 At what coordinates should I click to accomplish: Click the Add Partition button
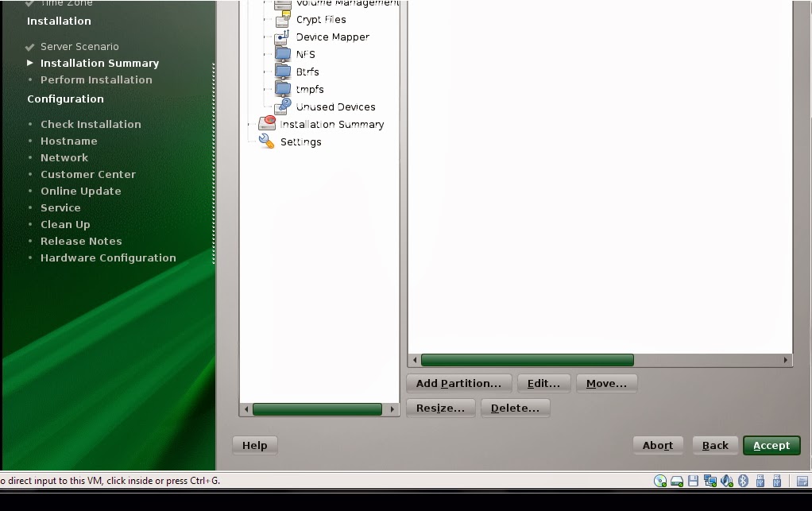459,383
